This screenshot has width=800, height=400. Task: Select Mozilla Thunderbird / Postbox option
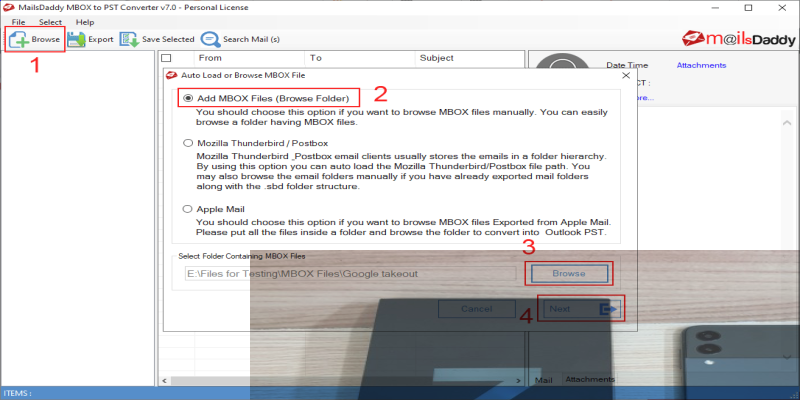point(188,143)
